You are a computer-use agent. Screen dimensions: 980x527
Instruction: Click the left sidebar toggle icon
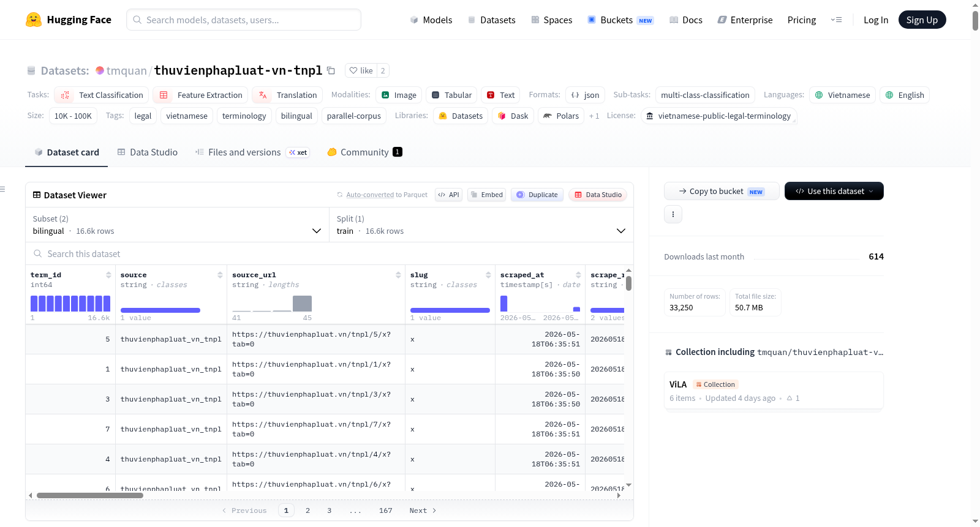(3, 189)
